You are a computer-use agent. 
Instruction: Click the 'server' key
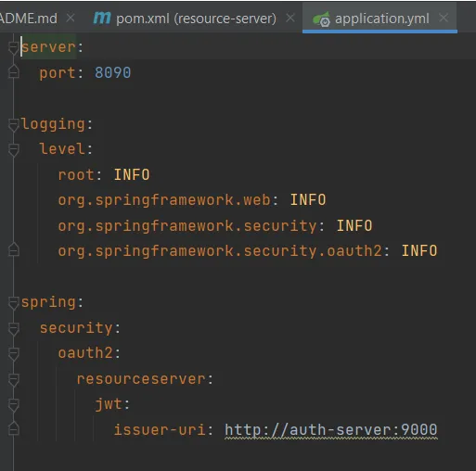[x=48, y=47]
